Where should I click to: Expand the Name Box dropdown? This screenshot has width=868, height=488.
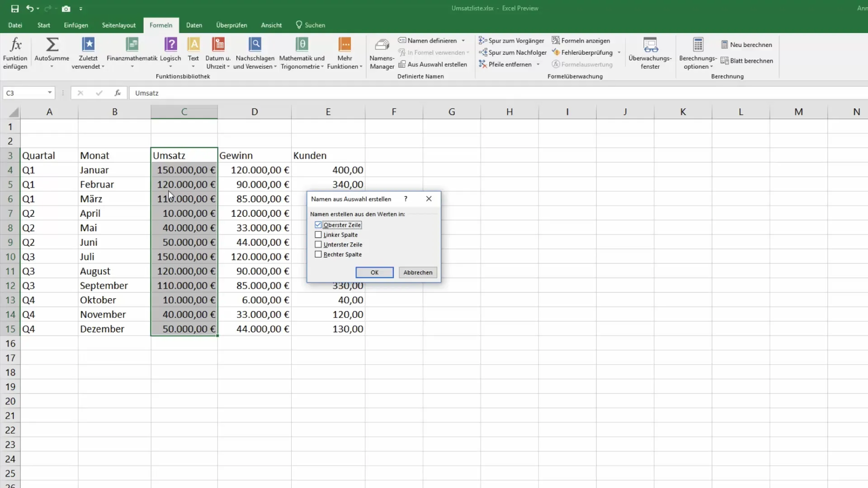(50, 93)
